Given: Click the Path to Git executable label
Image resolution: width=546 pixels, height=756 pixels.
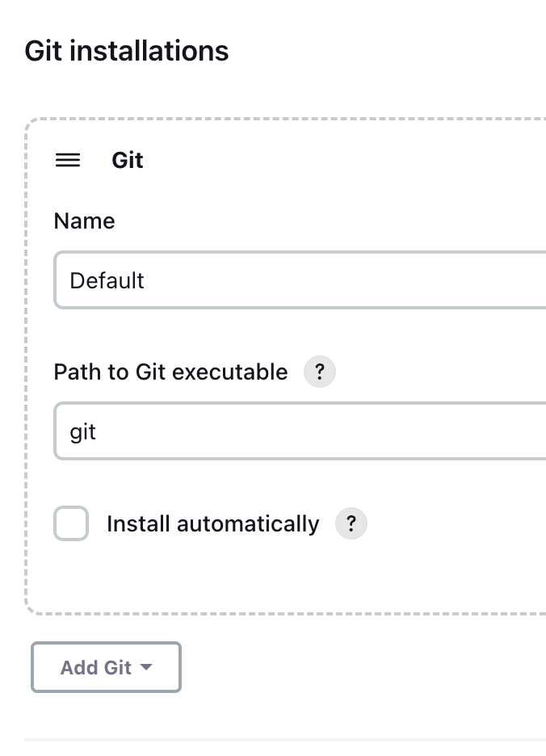Looking at the screenshot, I should coord(170,372).
